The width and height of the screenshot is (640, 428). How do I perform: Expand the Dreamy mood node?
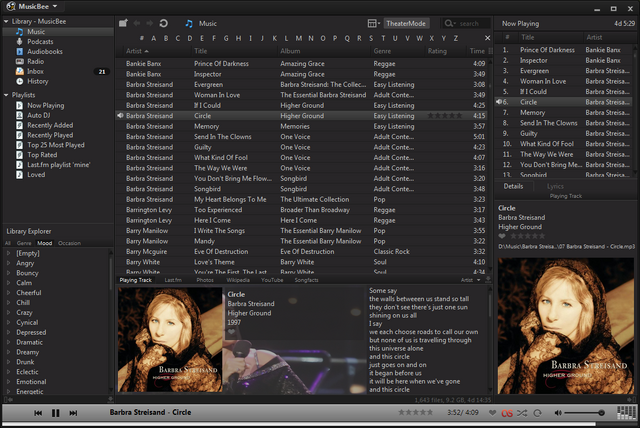pos(9,352)
